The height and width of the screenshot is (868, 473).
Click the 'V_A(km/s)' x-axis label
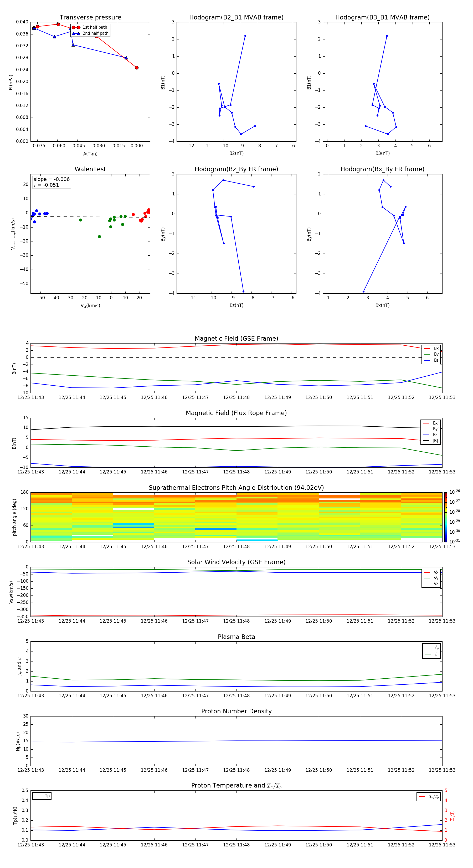[x=90, y=306]
